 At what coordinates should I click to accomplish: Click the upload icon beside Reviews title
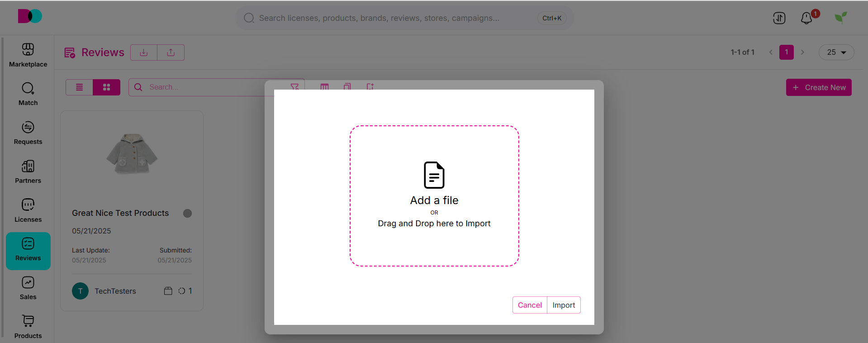click(x=171, y=52)
